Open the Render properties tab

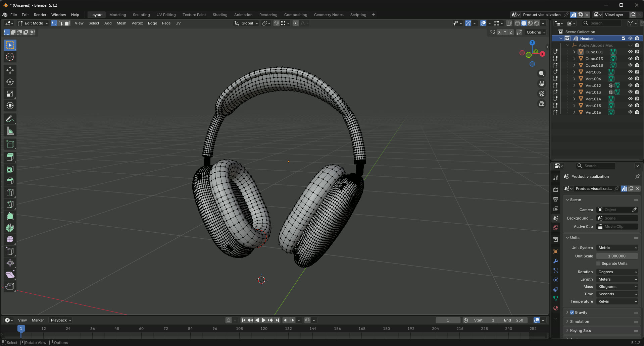tap(556, 190)
